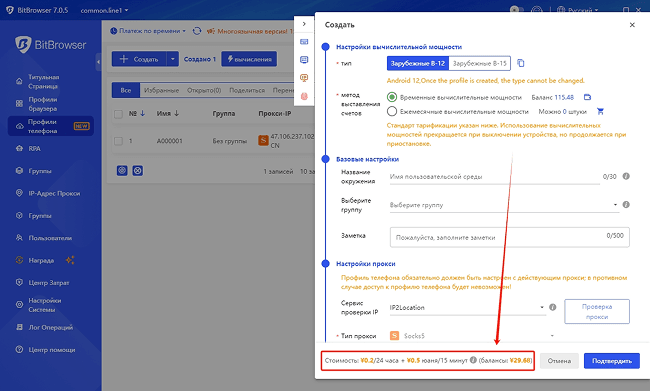Image resolution: width=650 pixels, height=391 pixels.
Task: Click the first blue icon below the table
Action: [x=122, y=170]
